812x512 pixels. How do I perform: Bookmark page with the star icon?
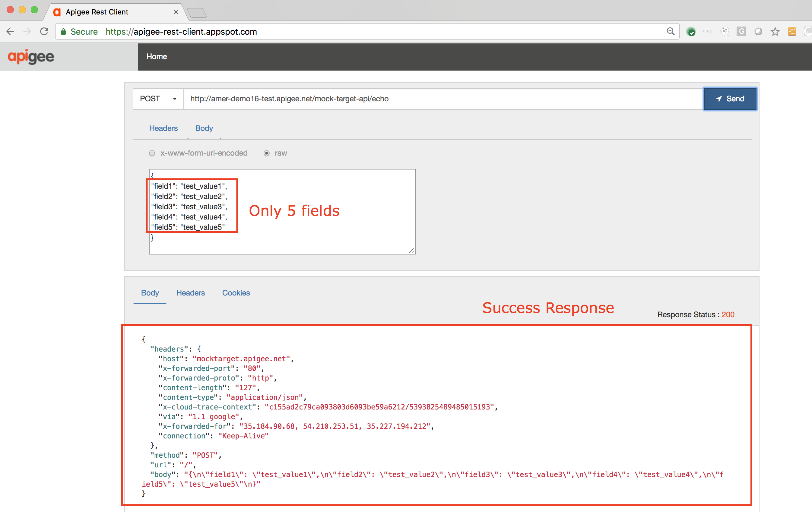(x=775, y=32)
